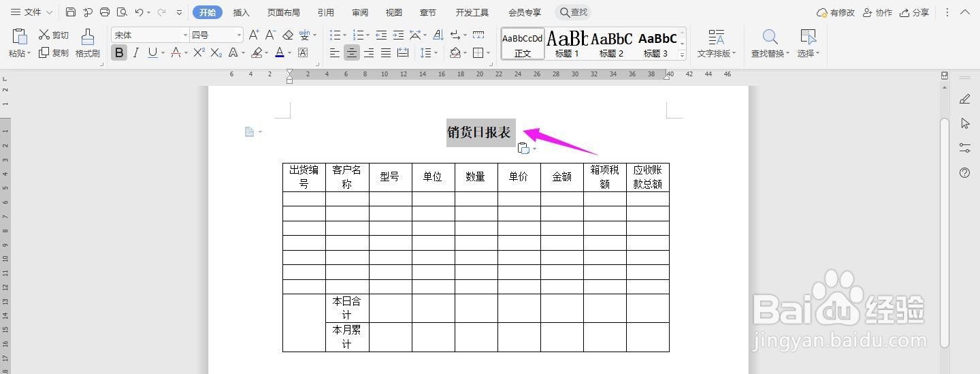Toggle Italic formatting
The width and height of the screenshot is (980, 374).
click(135, 52)
